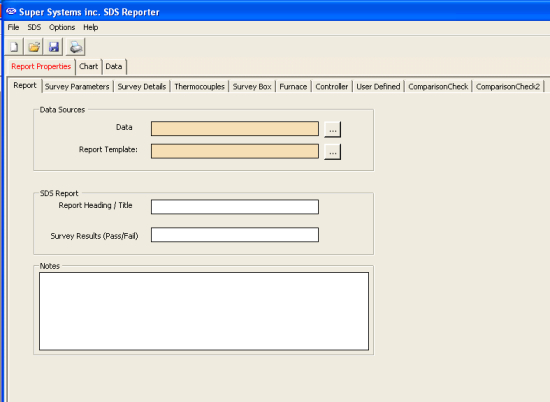Click the Survey Results (Pass/Fail) field
Image resolution: width=550 pixels, height=402 pixels.
pyautogui.click(x=235, y=235)
